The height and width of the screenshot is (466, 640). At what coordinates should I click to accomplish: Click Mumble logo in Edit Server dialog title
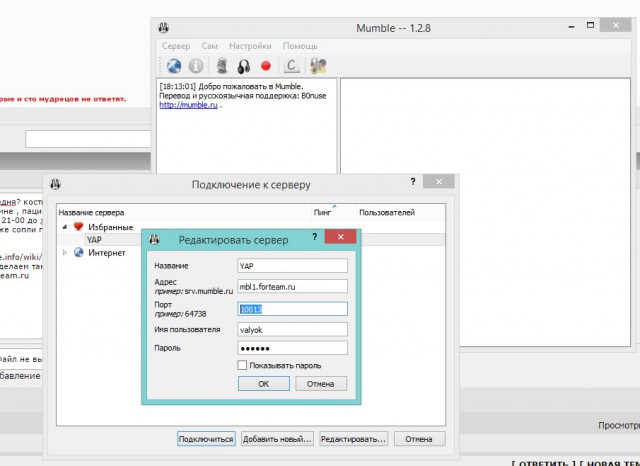[154, 240]
